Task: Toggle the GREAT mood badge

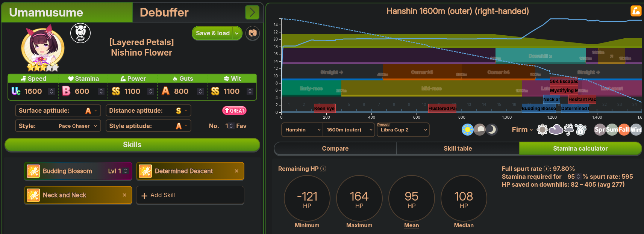Action: coord(235,110)
